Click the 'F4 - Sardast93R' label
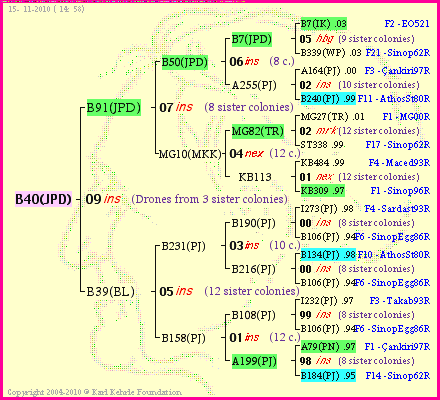The width and height of the screenshot is (440, 400). tap(397, 209)
